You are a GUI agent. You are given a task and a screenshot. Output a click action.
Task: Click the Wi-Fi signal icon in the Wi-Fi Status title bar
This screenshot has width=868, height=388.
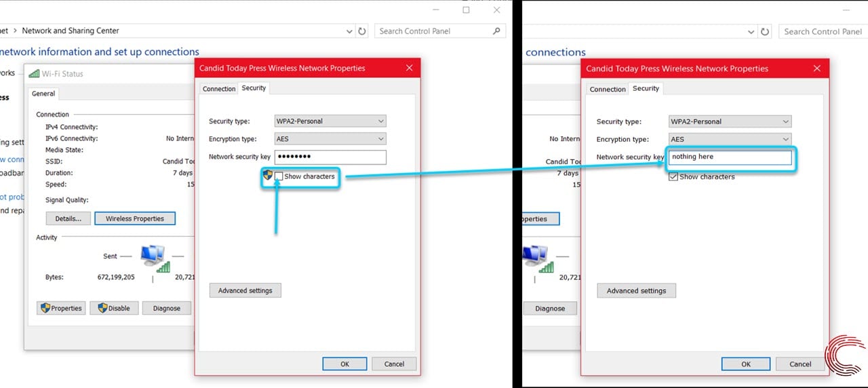click(34, 74)
